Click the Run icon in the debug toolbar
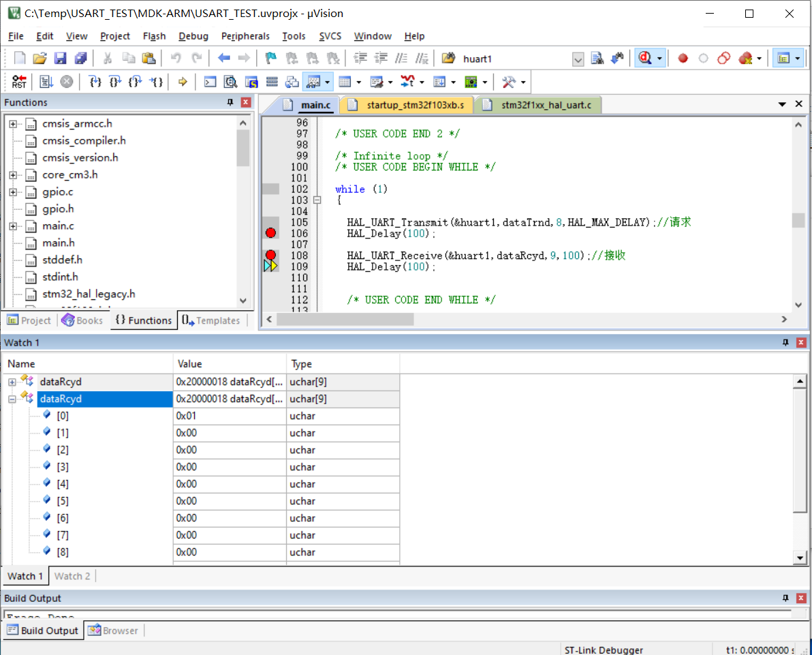812x655 pixels. [46, 81]
